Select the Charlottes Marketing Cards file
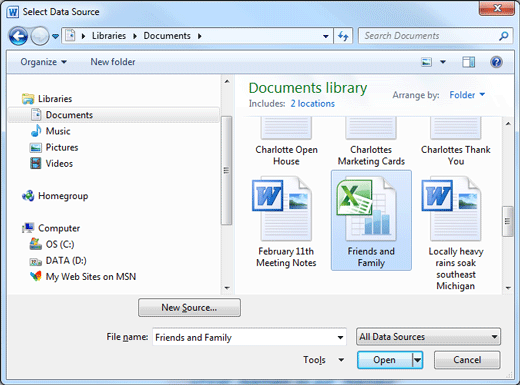The height and width of the screenshot is (385, 520). coord(371,141)
